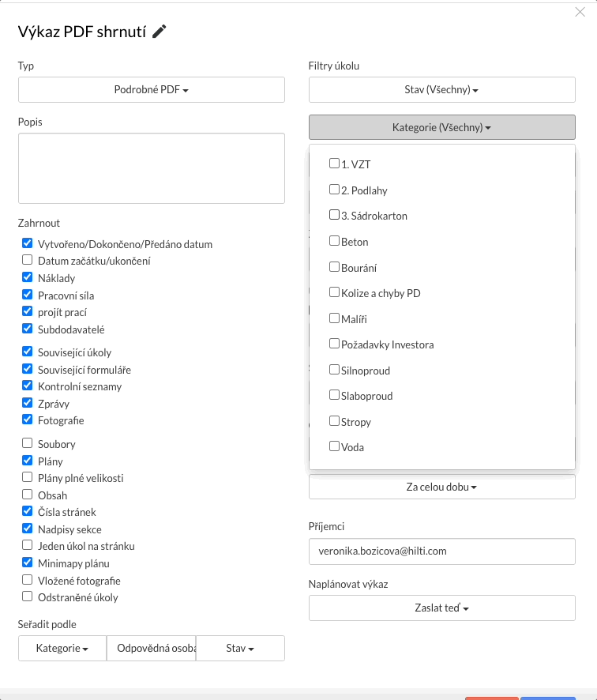Check the Požadavky Investora category

pos(334,344)
